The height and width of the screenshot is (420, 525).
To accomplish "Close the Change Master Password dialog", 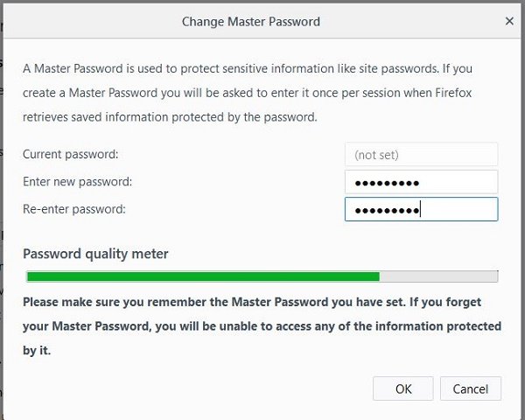I will [x=509, y=21].
